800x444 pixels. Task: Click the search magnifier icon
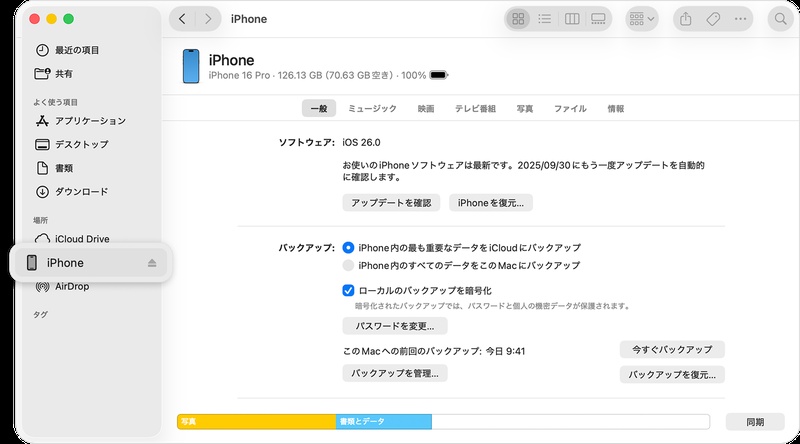coord(780,19)
